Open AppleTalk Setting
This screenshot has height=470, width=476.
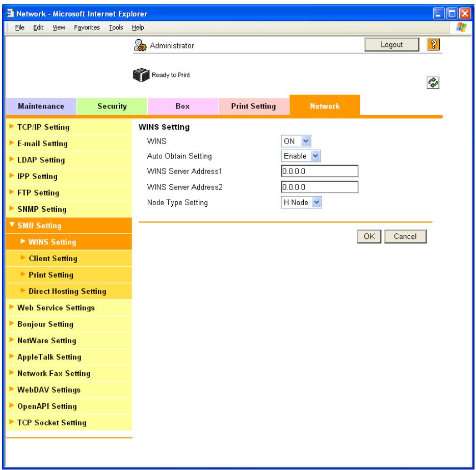pos(69,356)
